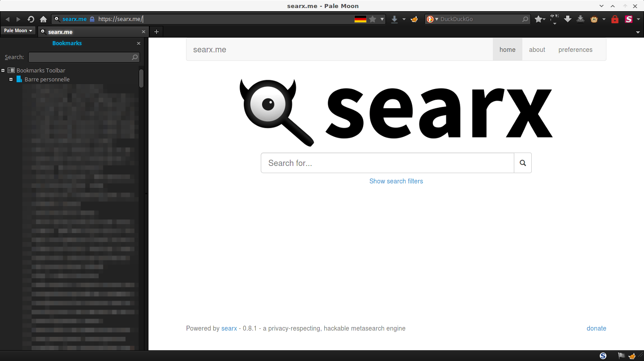Collapse the Bookmarks Toolbar tree node
Image resolution: width=644 pixels, height=361 pixels.
tap(3, 70)
